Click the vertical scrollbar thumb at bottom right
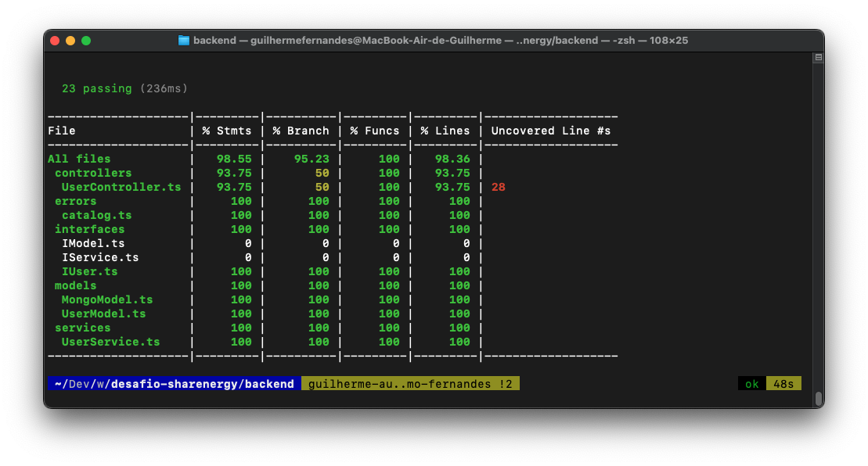 [x=818, y=399]
